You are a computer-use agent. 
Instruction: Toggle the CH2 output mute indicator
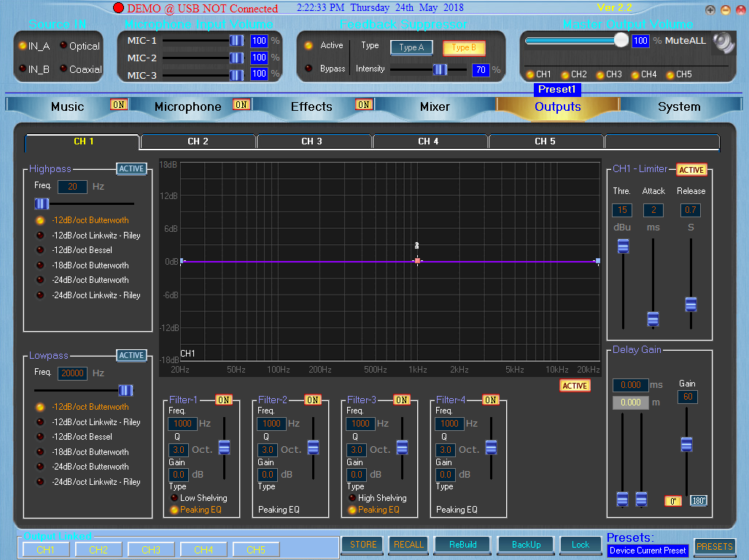tap(565, 74)
